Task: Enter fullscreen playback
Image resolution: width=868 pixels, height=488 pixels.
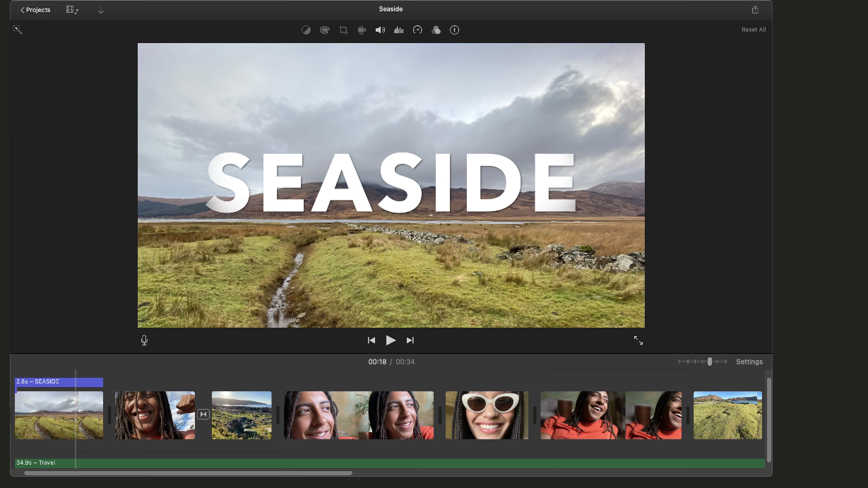Action: pos(638,340)
